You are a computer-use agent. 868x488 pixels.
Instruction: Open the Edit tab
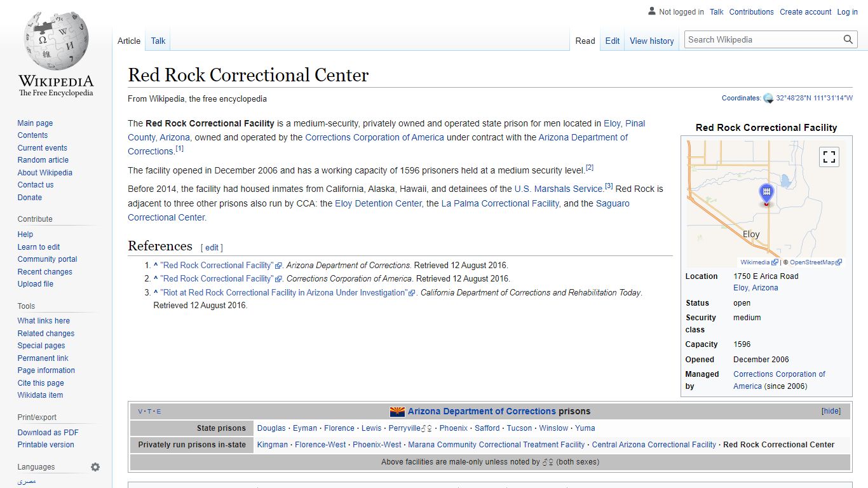(613, 41)
